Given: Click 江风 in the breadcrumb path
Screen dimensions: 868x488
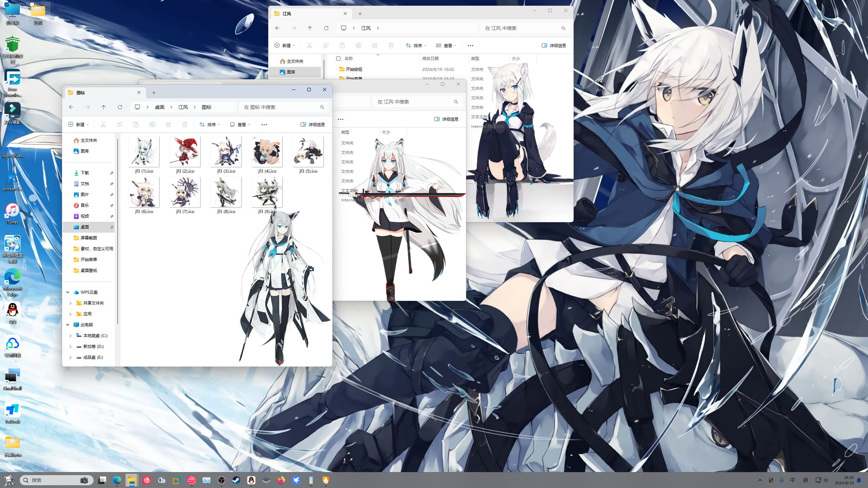Looking at the screenshot, I should click(x=183, y=107).
